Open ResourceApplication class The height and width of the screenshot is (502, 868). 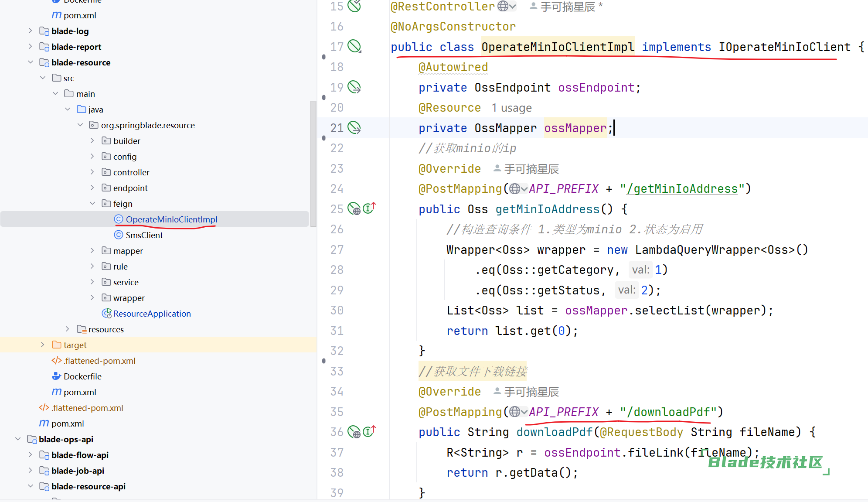[152, 314]
